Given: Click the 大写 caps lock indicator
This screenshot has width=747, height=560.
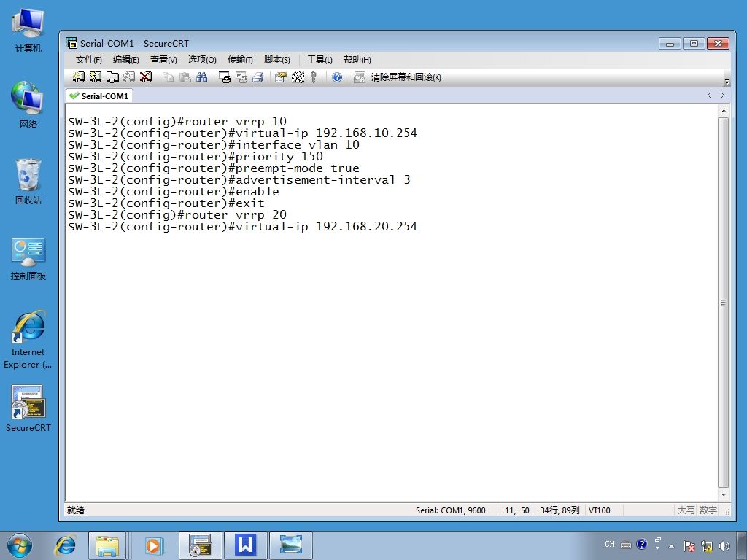Looking at the screenshot, I should 686,510.
